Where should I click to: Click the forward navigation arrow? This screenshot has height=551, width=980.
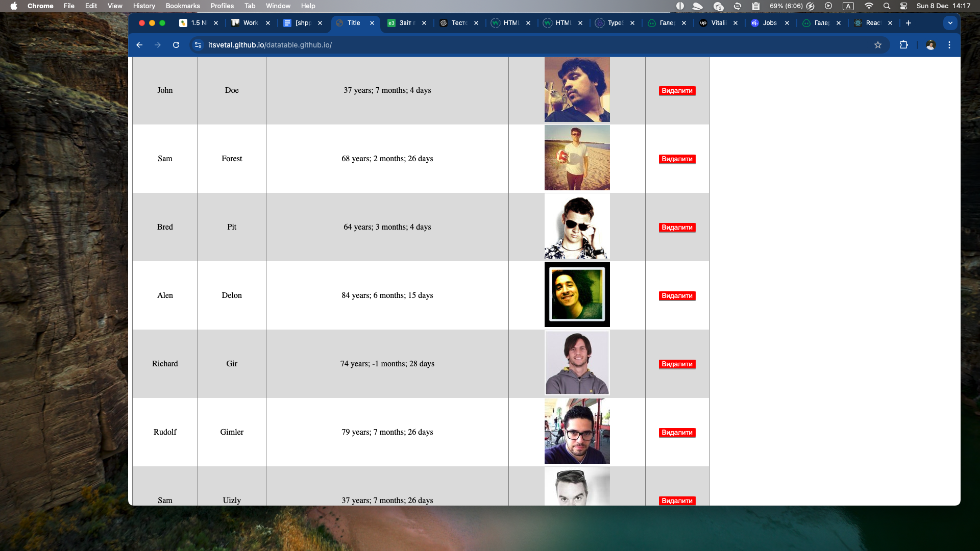tap(158, 45)
